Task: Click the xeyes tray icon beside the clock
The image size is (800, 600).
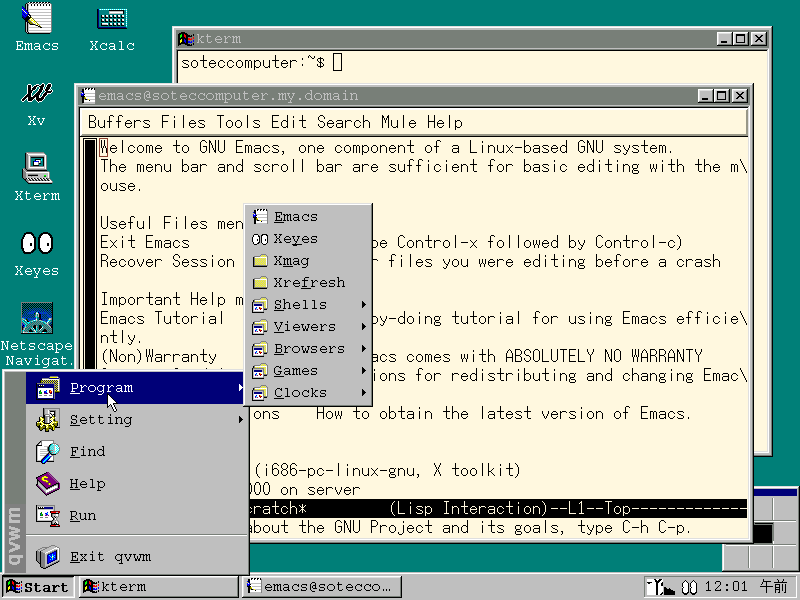Action: point(689,587)
